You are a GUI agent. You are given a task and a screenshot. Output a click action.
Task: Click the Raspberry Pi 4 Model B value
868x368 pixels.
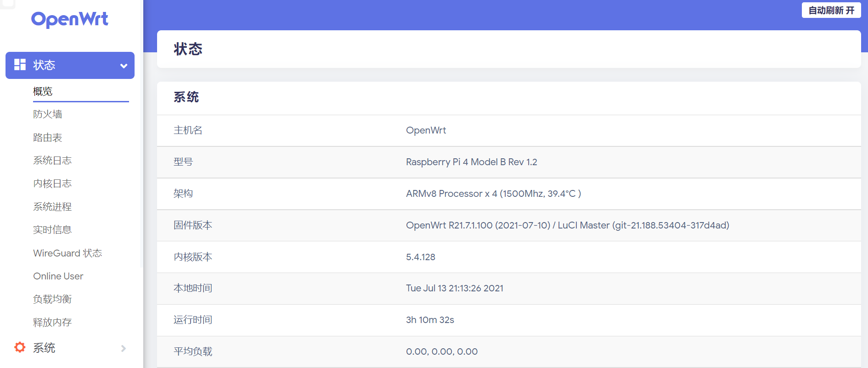(472, 162)
